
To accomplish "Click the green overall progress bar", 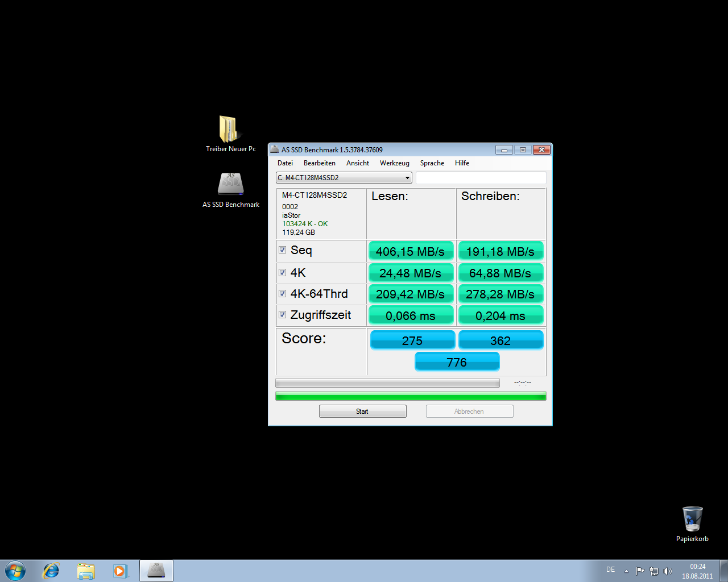I will pyautogui.click(x=411, y=396).
